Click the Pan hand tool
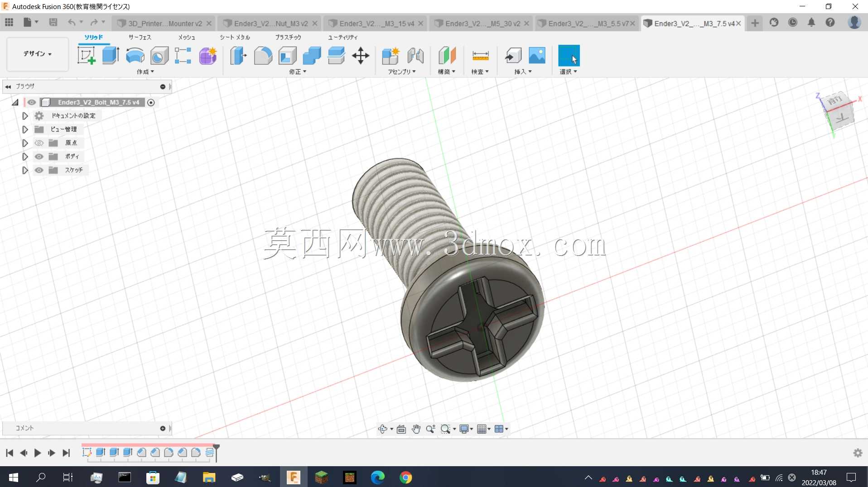 click(416, 429)
